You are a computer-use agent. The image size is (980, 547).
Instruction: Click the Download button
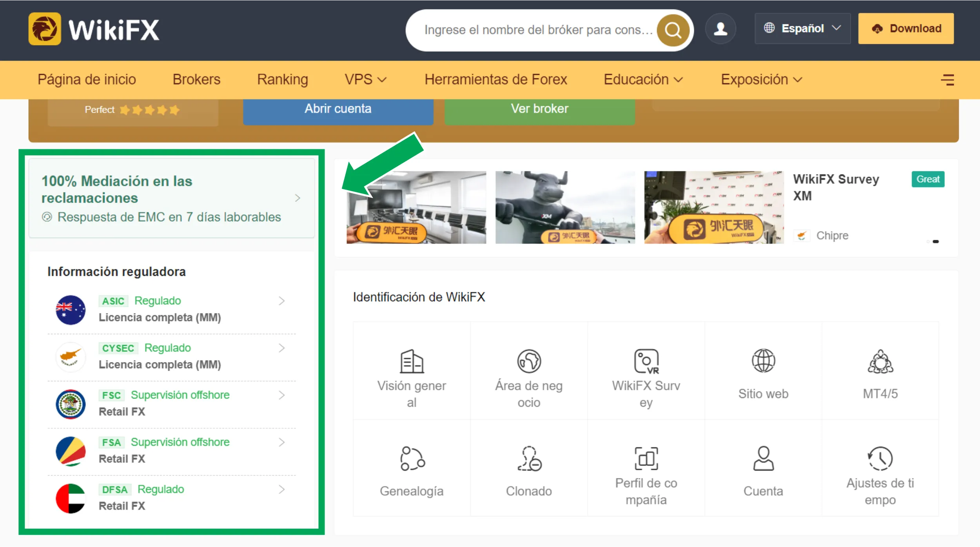906,29
